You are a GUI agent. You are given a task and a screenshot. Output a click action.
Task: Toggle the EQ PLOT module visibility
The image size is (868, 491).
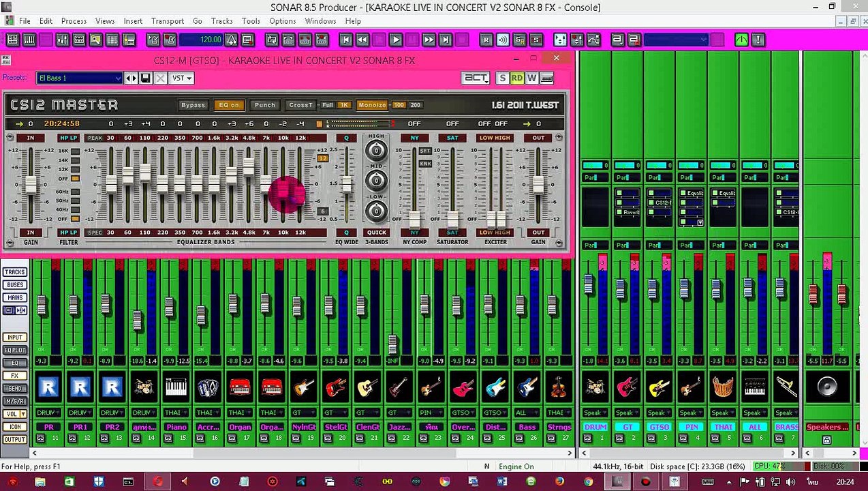click(15, 350)
